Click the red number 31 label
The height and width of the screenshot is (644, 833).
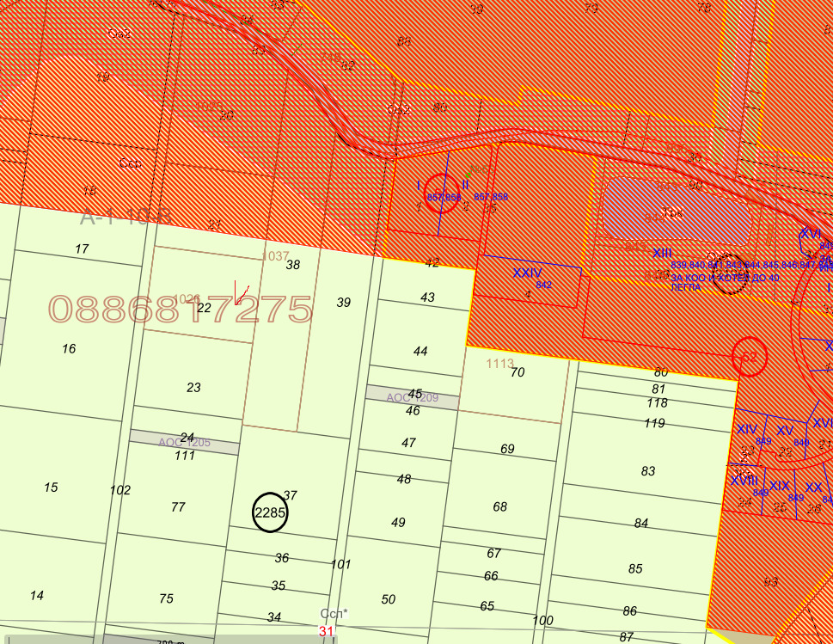pyautogui.click(x=326, y=631)
